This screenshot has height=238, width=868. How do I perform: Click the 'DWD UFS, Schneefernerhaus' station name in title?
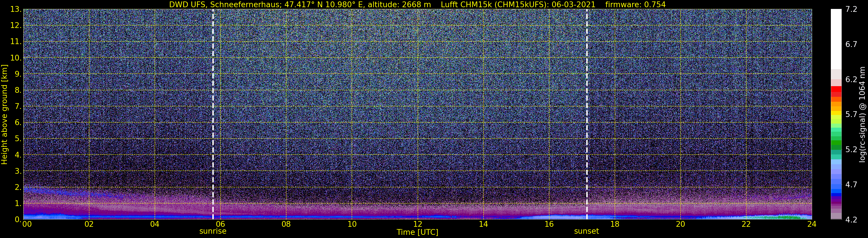[x=225, y=4]
